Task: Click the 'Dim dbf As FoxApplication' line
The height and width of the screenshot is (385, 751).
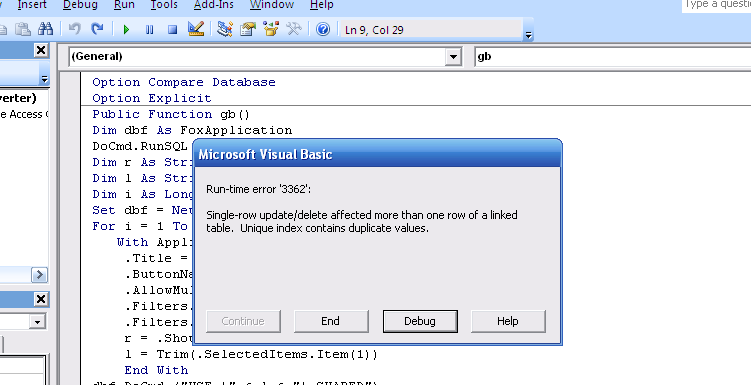Action: coord(192,130)
